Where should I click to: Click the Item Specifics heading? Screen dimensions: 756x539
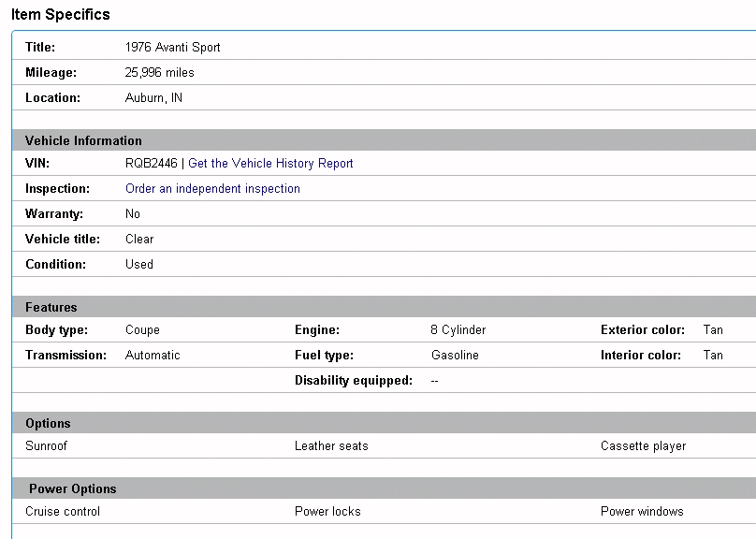(61, 14)
